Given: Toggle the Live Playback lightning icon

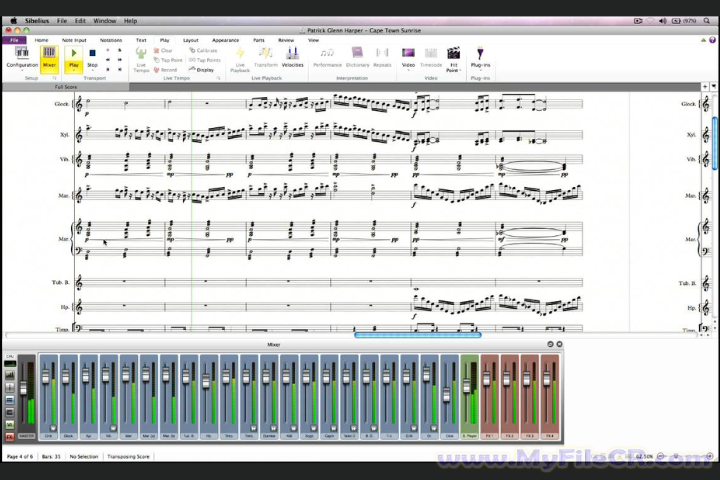Looking at the screenshot, I should tap(240, 60).
